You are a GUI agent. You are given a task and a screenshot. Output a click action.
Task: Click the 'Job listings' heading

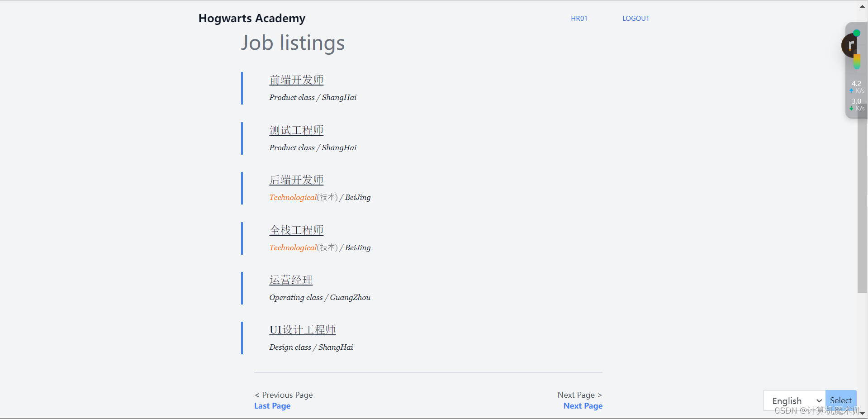293,43
